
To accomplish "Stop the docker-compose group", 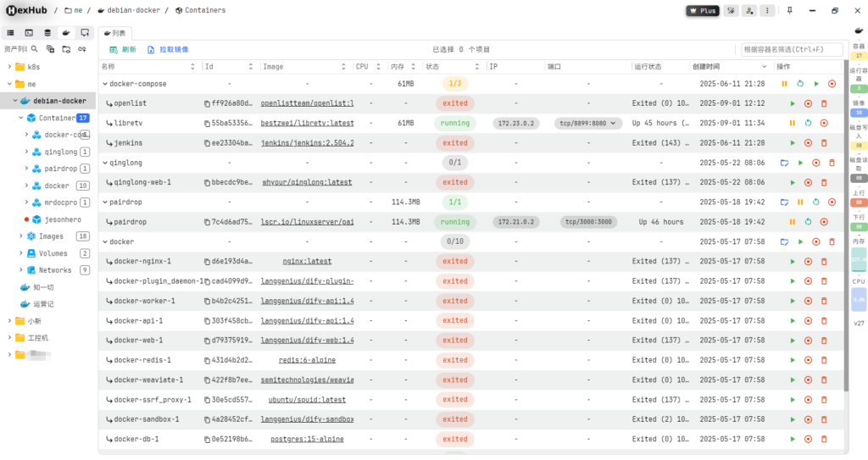I will 832,84.
